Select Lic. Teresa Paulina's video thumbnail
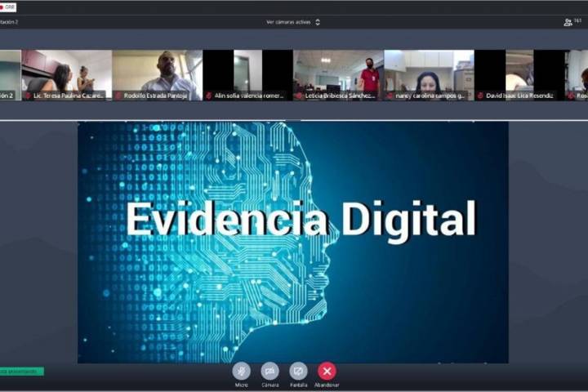The width and height of the screenshot is (588, 392). pos(66,73)
